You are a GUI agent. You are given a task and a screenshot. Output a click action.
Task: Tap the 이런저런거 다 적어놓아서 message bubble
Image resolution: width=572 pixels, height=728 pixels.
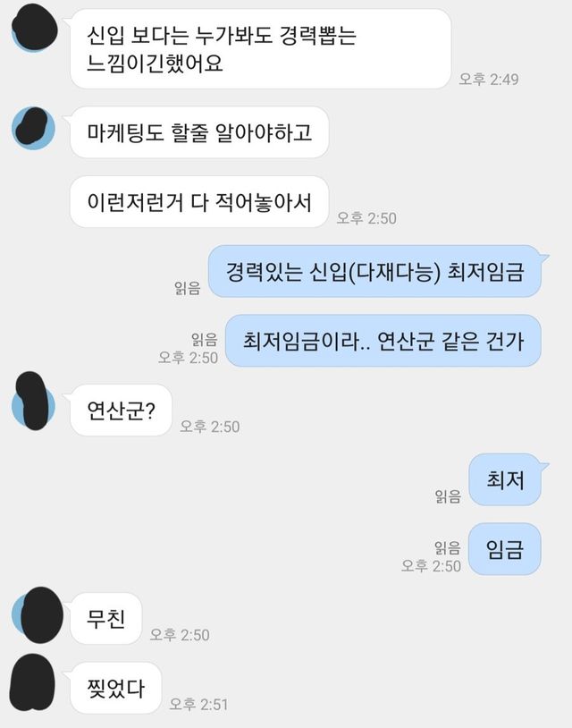tap(199, 202)
